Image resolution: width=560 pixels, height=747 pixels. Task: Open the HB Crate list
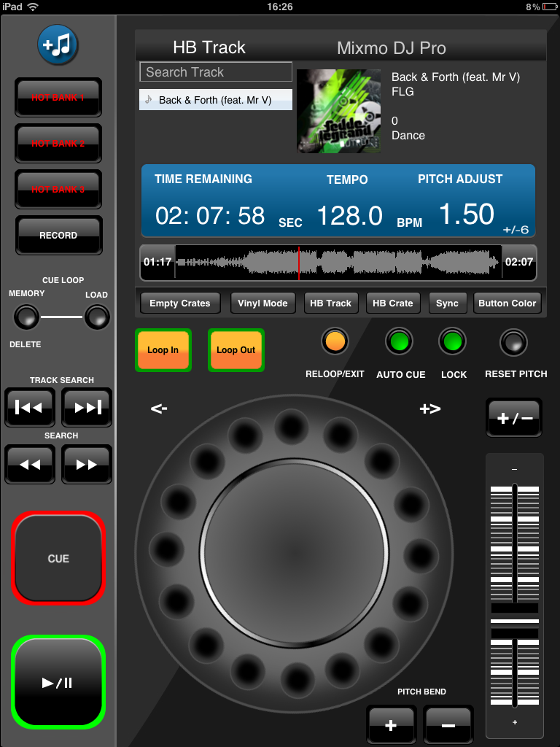[x=392, y=303]
